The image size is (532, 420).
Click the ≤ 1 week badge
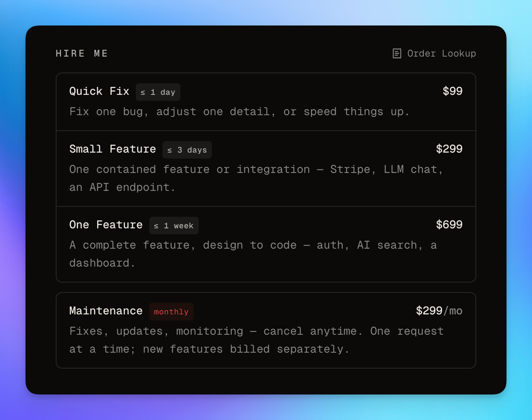(174, 226)
